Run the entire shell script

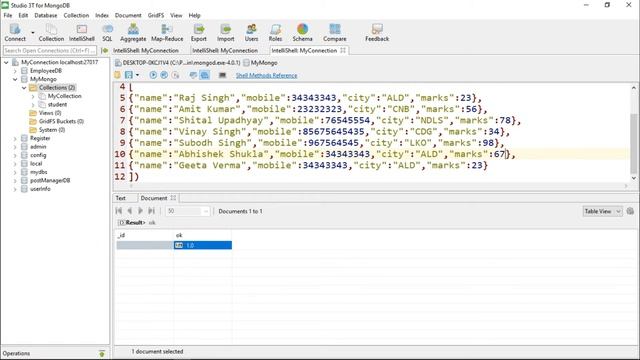(x=153, y=75)
